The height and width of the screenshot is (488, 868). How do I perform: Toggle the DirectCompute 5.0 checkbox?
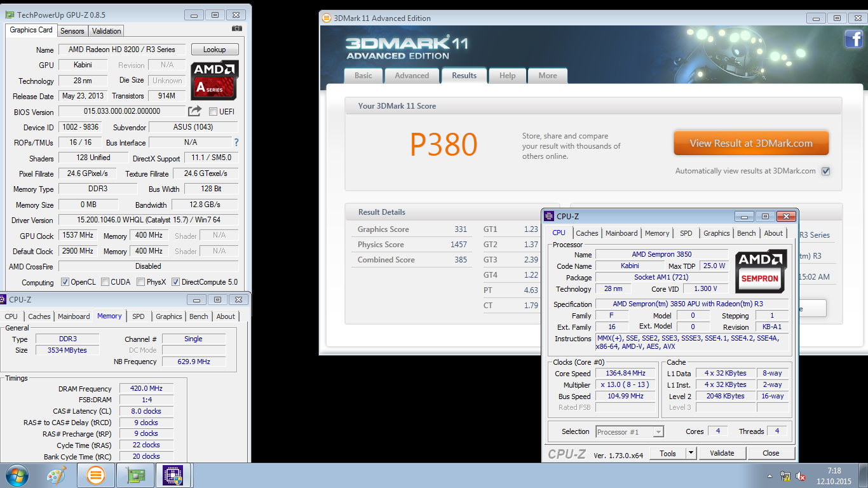click(176, 282)
